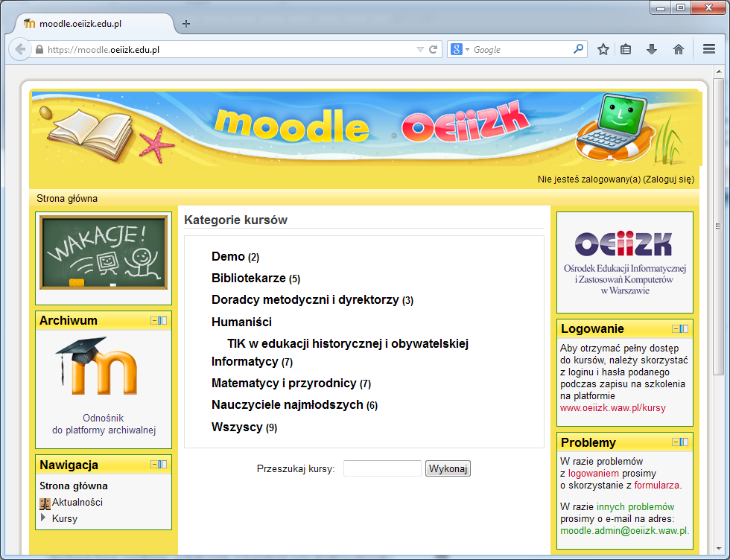Dock the Logowanie block to the side
The image size is (730, 560).
coord(684,329)
